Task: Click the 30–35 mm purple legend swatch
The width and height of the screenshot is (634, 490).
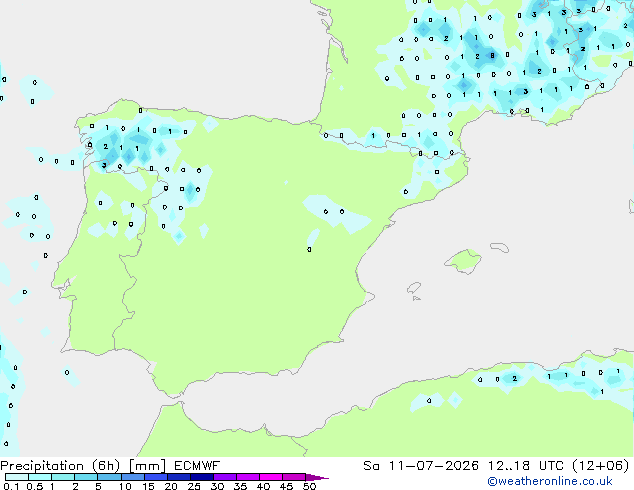Action: tap(225, 477)
